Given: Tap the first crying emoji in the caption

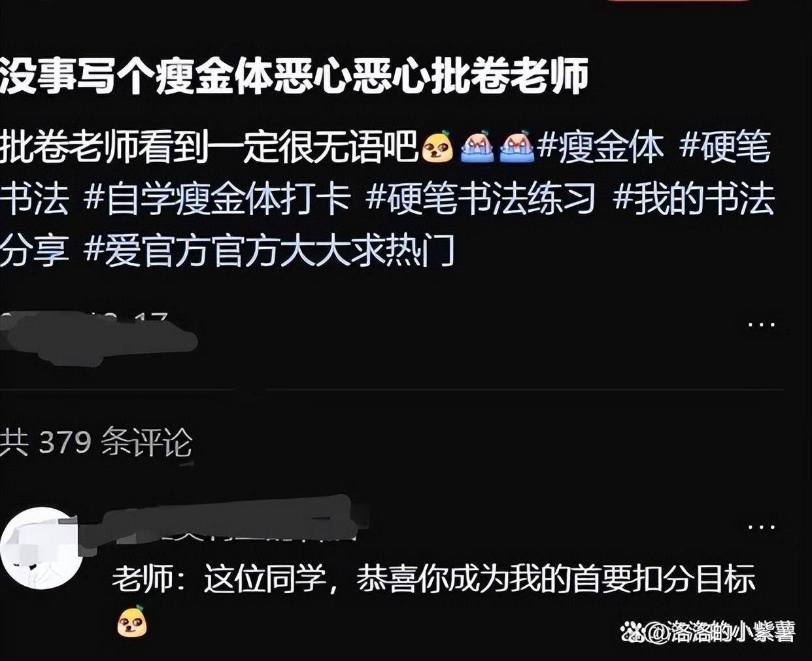Looking at the screenshot, I should pos(478,147).
